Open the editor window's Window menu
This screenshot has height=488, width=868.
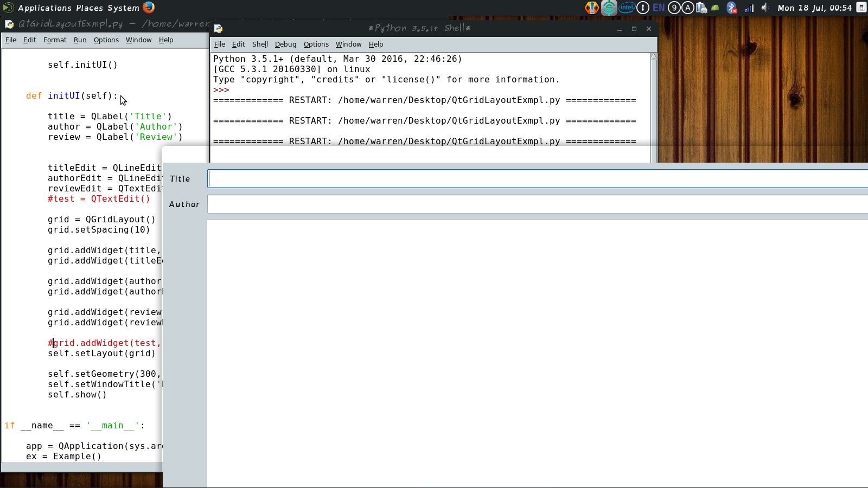pos(138,40)
